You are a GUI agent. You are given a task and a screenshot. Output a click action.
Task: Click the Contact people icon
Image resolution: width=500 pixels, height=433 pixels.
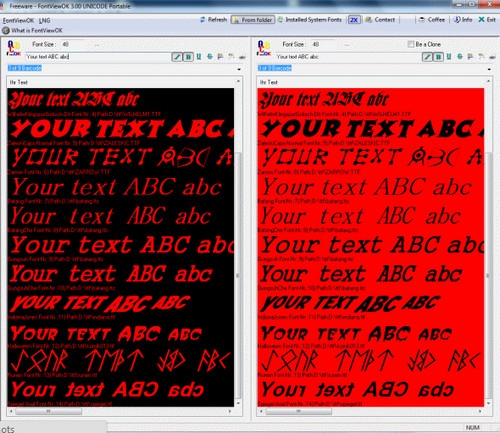tap(368, 20)
